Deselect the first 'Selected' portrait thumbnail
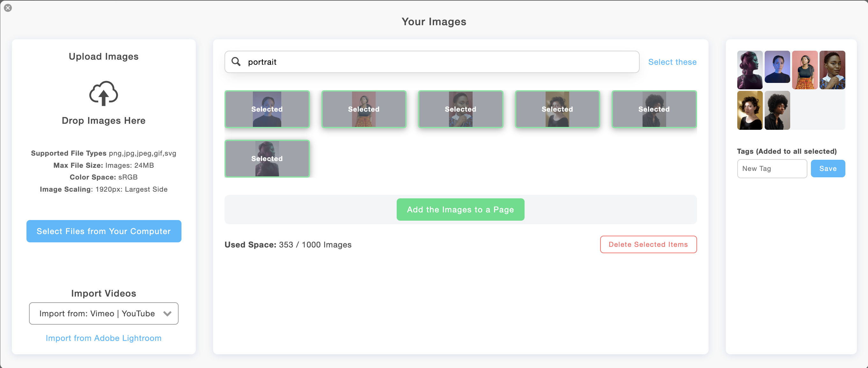This screenshot has width=868, height=368. pyautogui.click(x=267, y=109)
